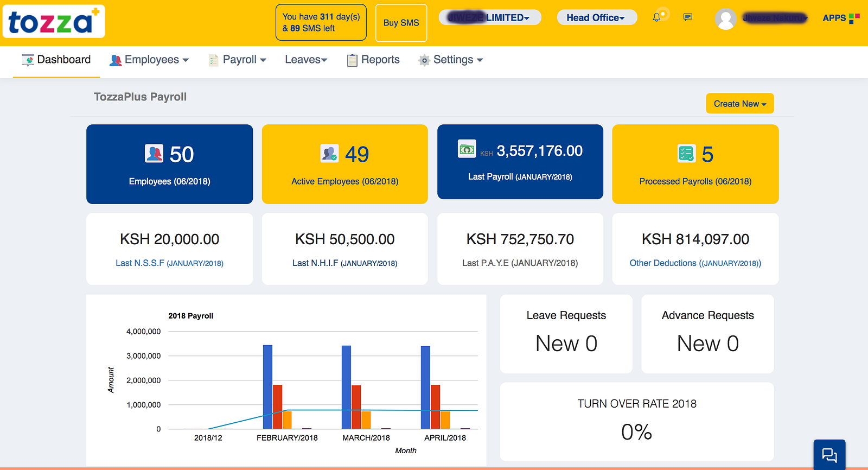
Task: Open the Last N.S.S.F link
Action: coord(169,263)
